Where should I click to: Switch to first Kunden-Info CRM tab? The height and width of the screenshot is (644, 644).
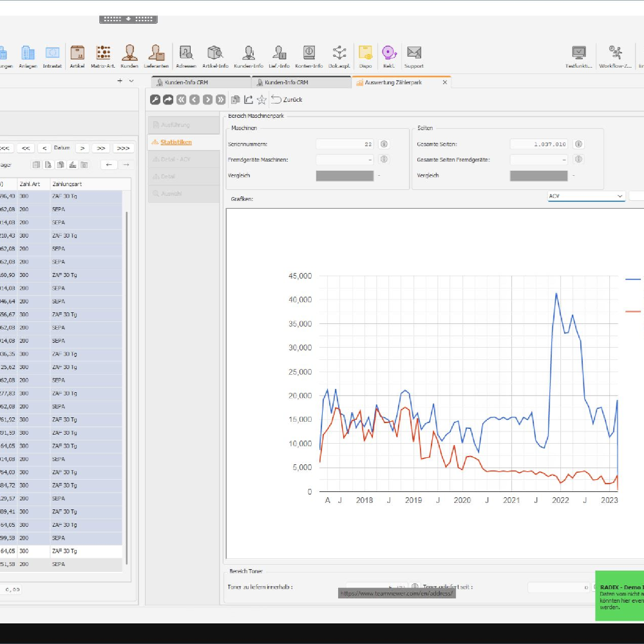click(201, 82)
